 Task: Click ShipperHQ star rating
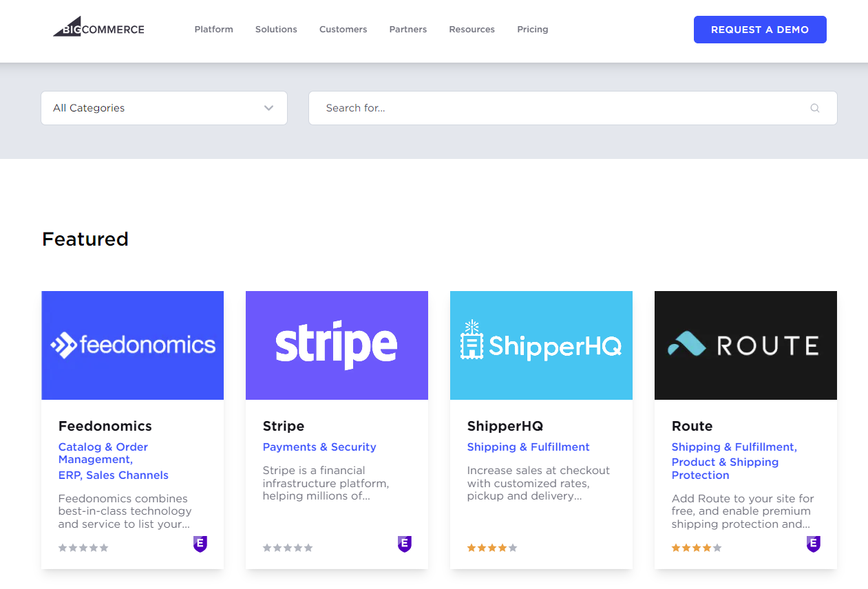(492, 548)
